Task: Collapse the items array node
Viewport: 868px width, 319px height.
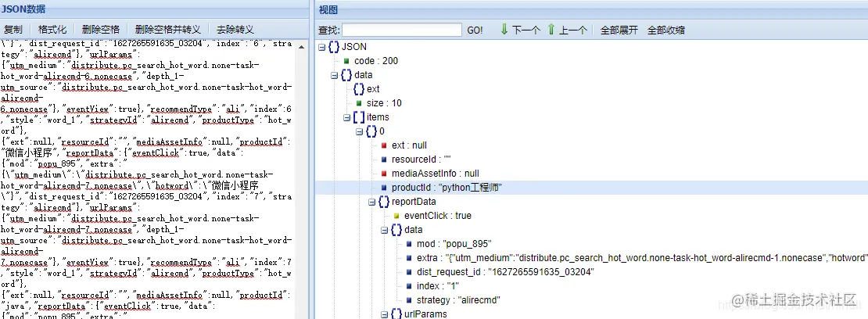Action: 347,117
